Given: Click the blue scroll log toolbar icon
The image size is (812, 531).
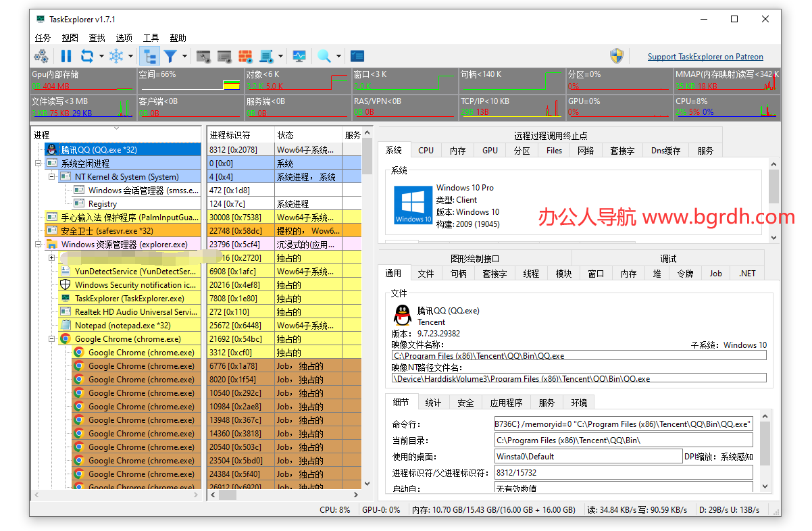Looking at the screenshot, I should [x=266, y=56].
